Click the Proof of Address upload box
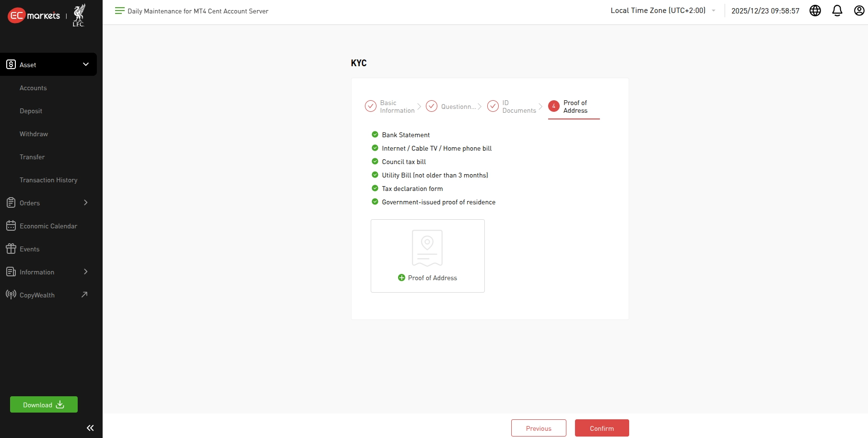868x438 pixels. [x=427, y=256]
